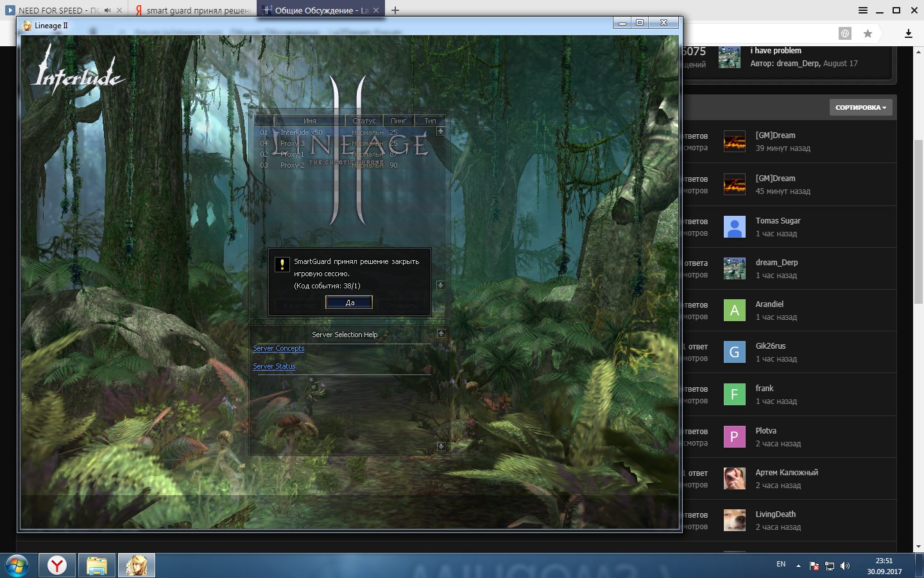The height and width of the screenshot is (578, 924).
Task: Open [GM]Dream profile, 39 минут назад
Action: pyautogui.click(x=775, y=136)
